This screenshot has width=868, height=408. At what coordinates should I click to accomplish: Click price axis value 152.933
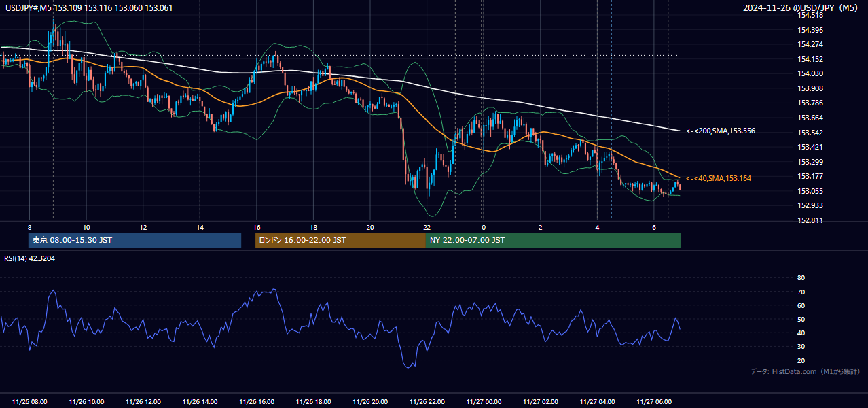[x=810, y=205]
